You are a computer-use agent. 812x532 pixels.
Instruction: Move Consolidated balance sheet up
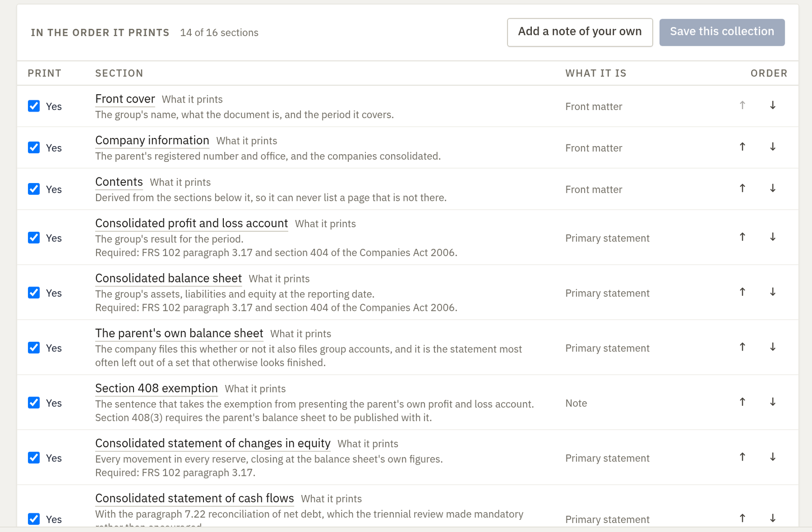(x=742, y=292)
